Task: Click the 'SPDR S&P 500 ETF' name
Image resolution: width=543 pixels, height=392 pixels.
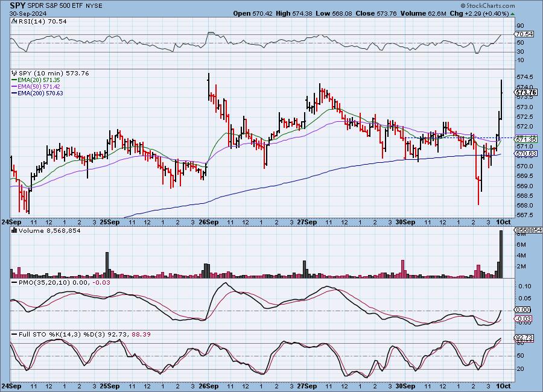Action: coord(54,5)
